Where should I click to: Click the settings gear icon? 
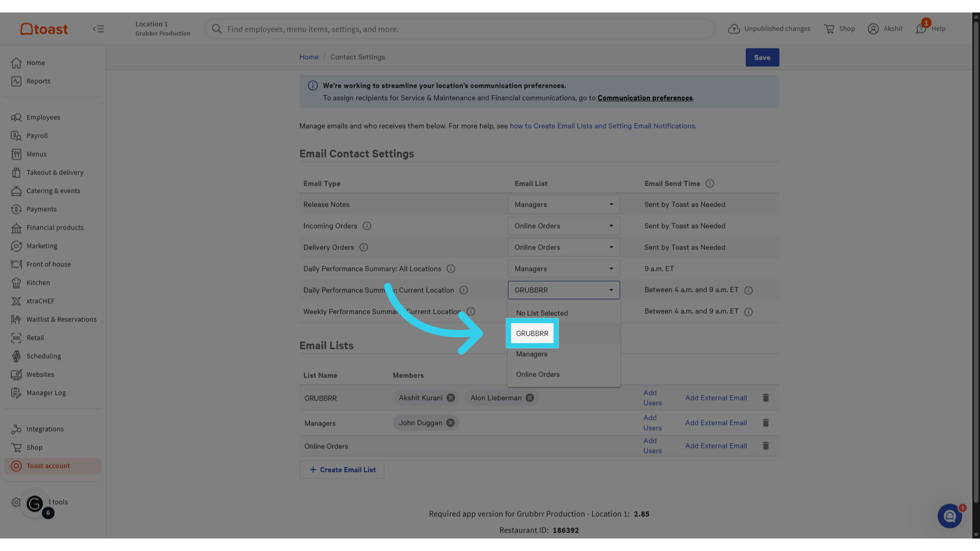pyautogui.click(x=16, y=502)
